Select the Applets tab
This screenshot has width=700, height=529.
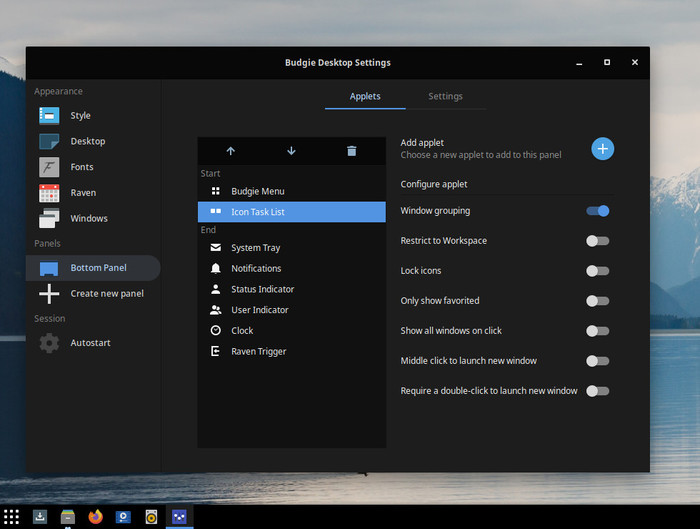click(365, 97)
